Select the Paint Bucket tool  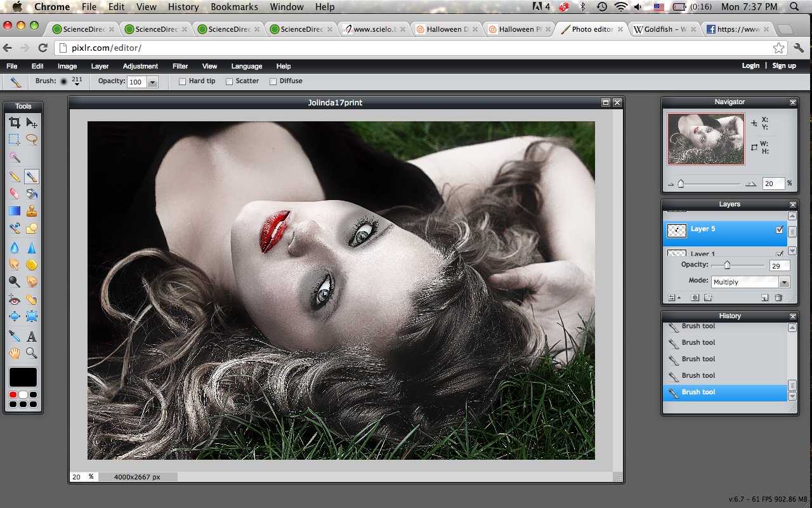pos(31,194)
